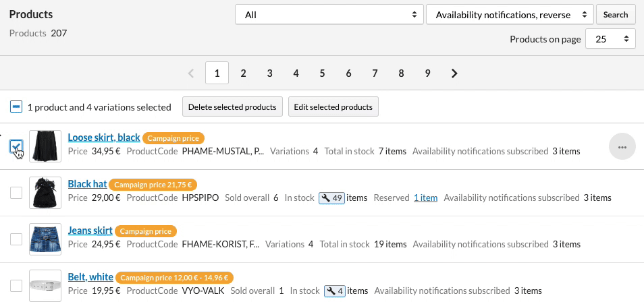Viewport: 644px width, 306px height.
Task: Tick the Jeans skirt checkbox
Action: (x=16, y=239)
